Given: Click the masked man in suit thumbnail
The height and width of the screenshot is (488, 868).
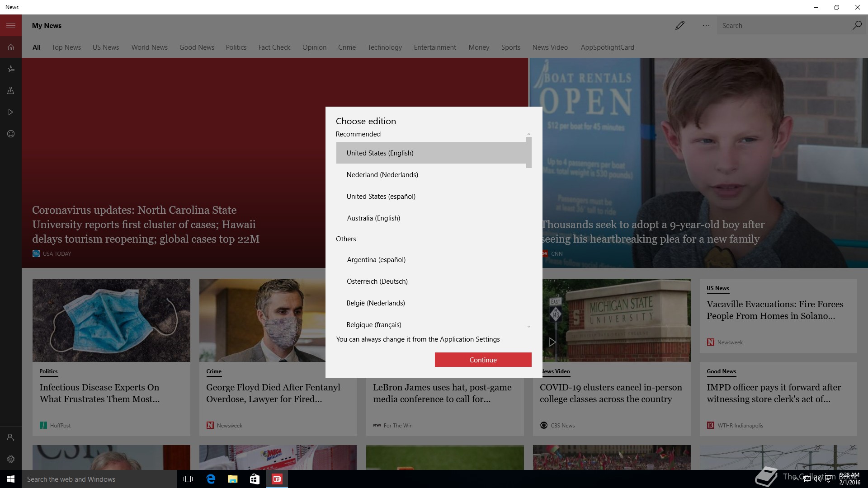Looking at the screenshot, I should click(x=262, y=320).
